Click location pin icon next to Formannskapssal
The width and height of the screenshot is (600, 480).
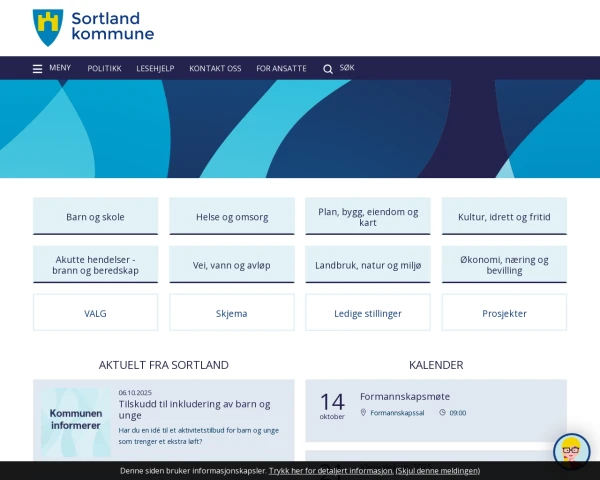click(x=363, y=412)
